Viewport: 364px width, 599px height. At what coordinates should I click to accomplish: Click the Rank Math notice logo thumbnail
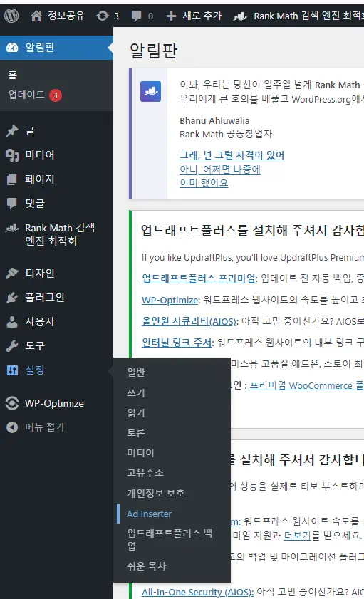pyautogui.click(x=150, y=91)
